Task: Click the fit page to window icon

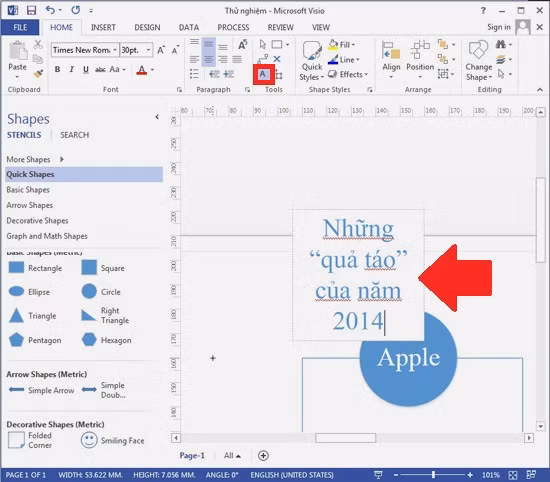Action: tap(513, 475)
